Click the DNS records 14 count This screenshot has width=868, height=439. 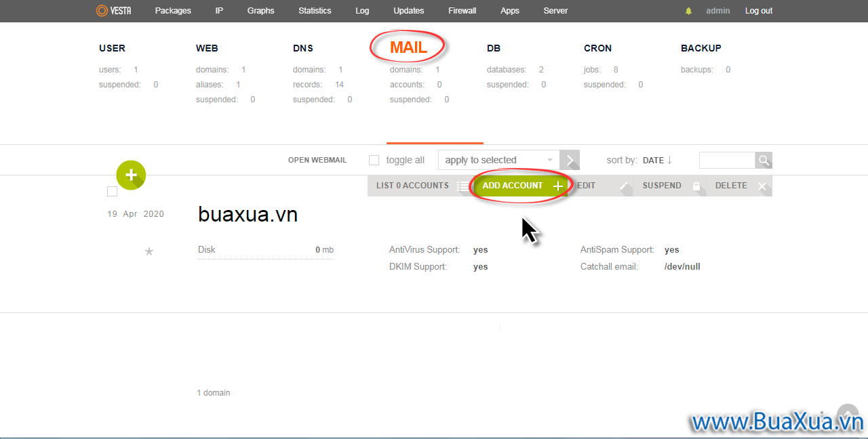(339, 85)
